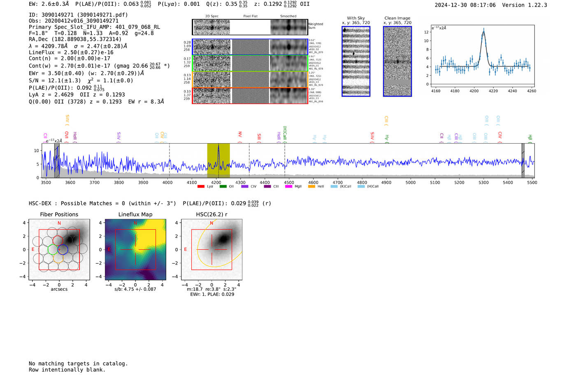The height and width of the screenshot is (392, 576).
Task: Open the Weighted Sum 2D spectrum strip
Action: 250,27
